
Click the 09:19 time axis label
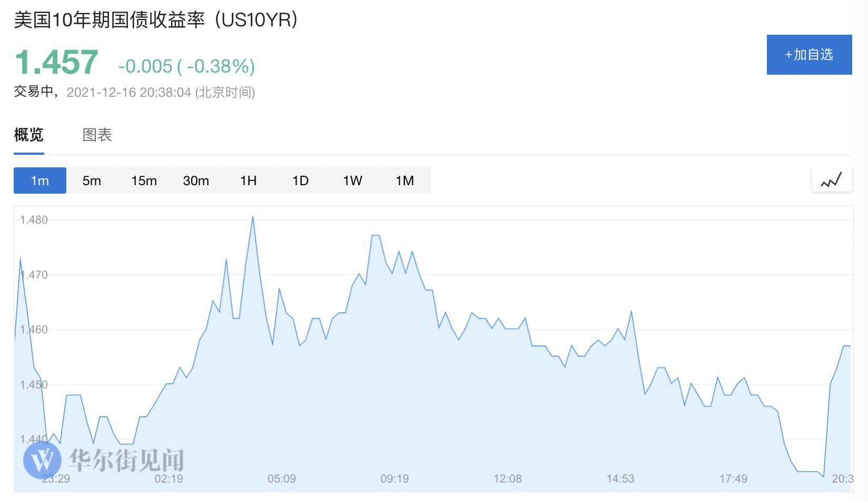(394, 479)
